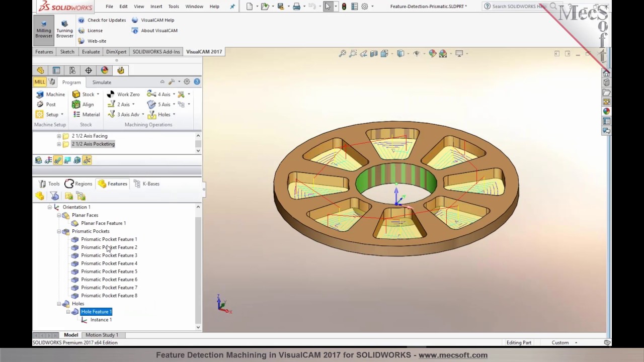Image resolution: width=644 pixels, height=362 pixels.
Task: Click the Print icon
Action: click(x=296, y=7)
